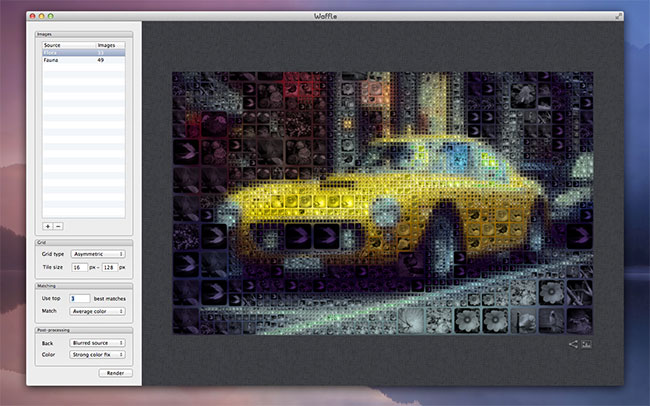650x406 pixels.
Task: Click the minimum tile size field
Action: coord(79,268)
